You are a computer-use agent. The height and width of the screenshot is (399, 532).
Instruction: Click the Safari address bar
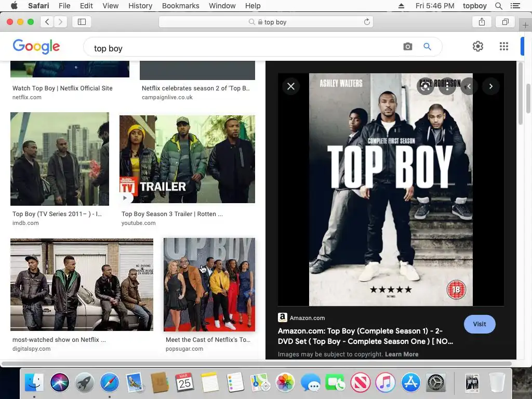pyautogui.click(x=266, y=22)
